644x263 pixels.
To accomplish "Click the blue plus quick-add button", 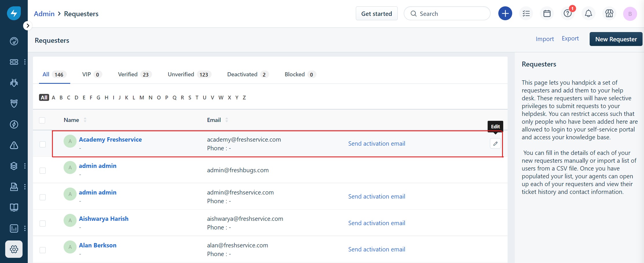I will [x=505, y=14].
